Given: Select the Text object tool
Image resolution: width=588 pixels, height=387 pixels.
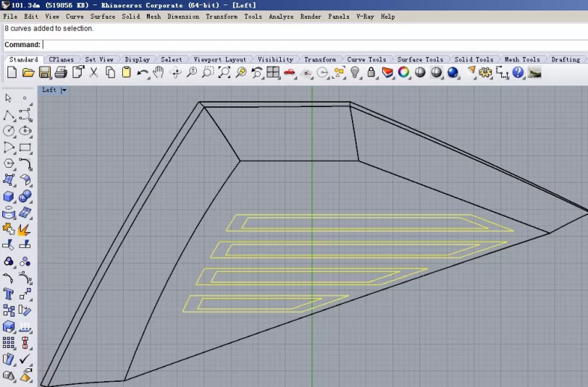Looking at the screenshot, I should coord(9,294).
